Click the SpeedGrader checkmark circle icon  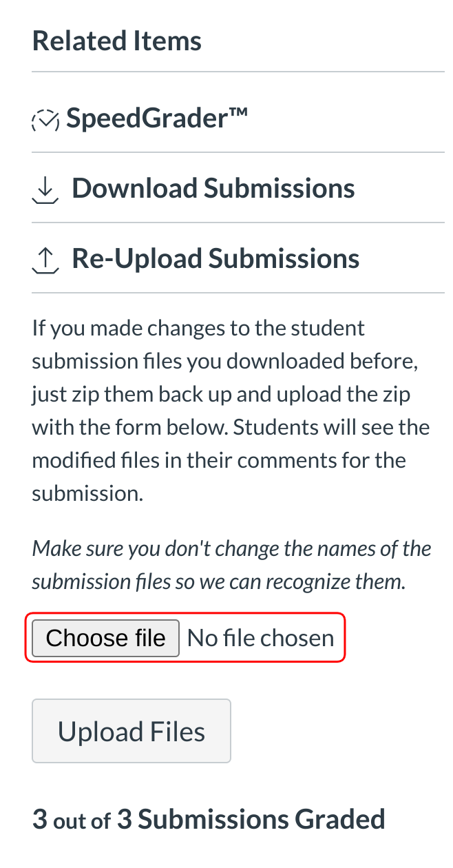click(45, 120)
